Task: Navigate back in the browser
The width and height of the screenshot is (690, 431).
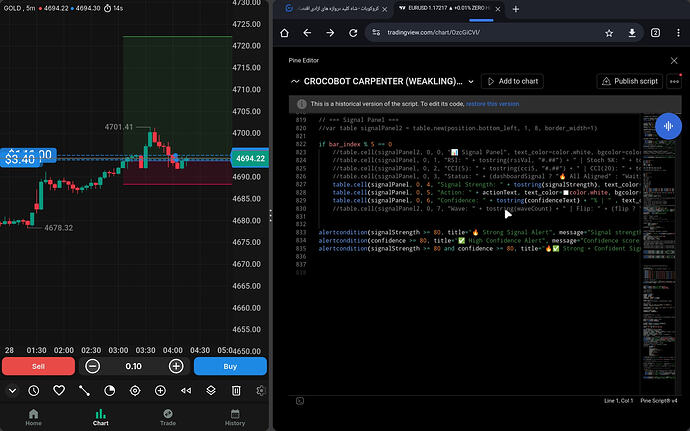Action: coord(307,33)
